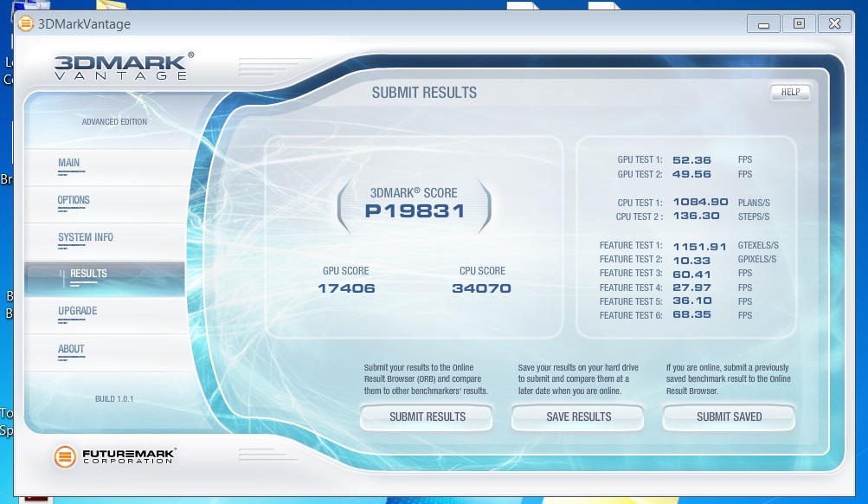Screen dimensions: 868x504
Task: Click the CPU score value 34070
Action: [481, 288]
